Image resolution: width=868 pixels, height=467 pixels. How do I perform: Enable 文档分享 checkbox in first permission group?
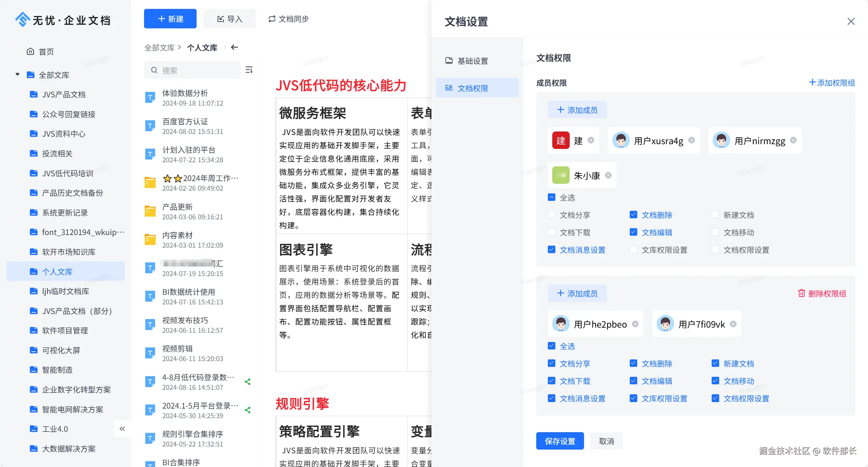pos(552,215)
